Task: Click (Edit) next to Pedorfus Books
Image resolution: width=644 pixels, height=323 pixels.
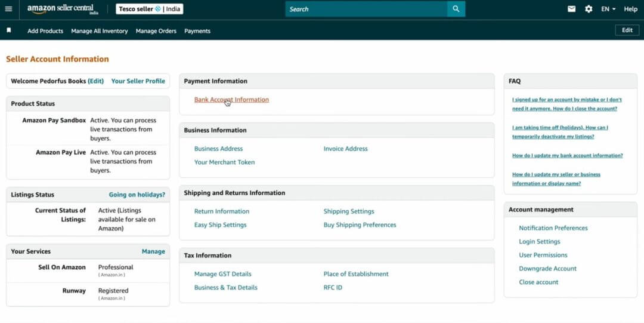Action: tap(95, 81)
